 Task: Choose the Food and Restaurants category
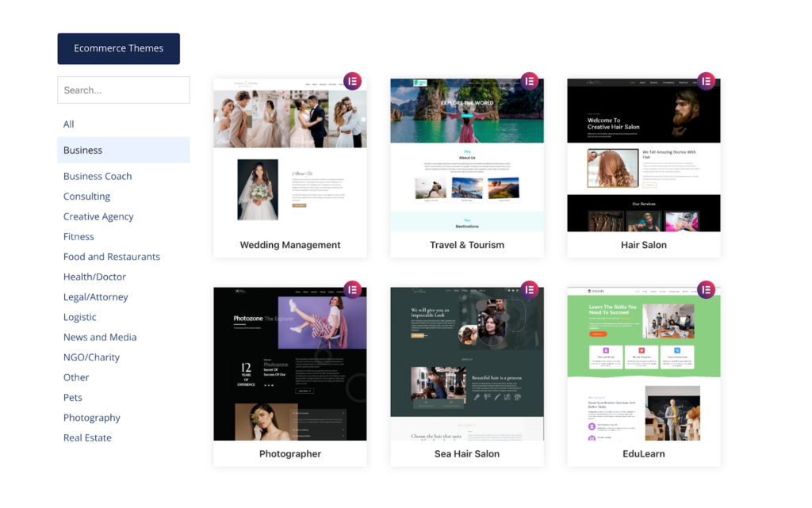(x=112, y=257)
